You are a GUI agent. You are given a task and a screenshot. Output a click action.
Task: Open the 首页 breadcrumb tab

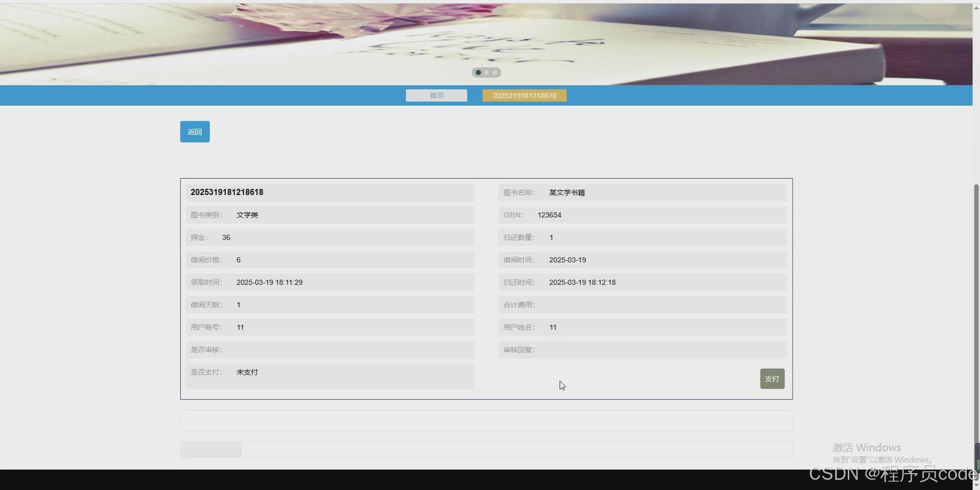click(x=436, y=95)
